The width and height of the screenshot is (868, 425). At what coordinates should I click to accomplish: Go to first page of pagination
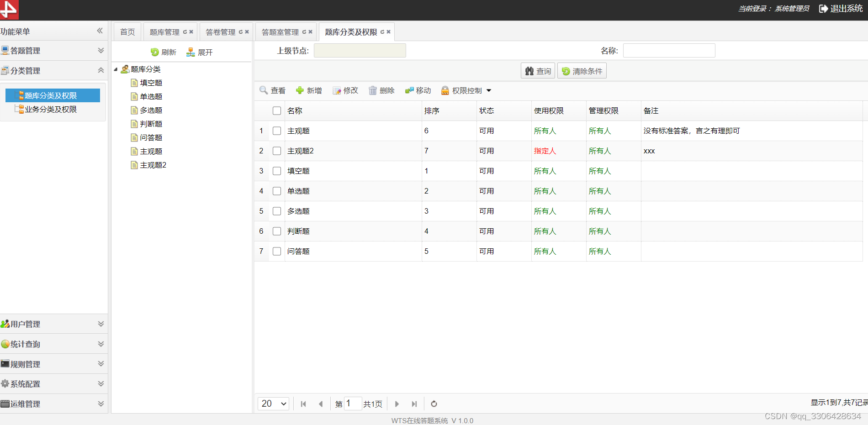tap(303, 404)
